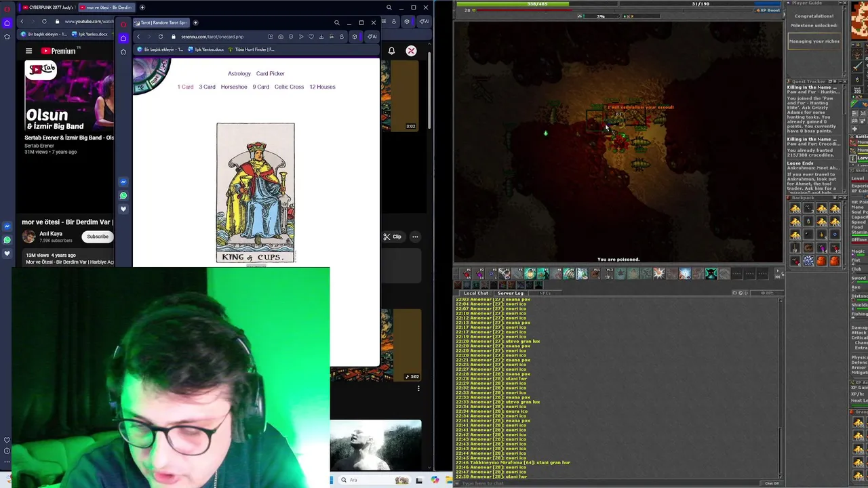Open Işık Yankısı.docx bookmark in tarot window

(x=206, y=49)
